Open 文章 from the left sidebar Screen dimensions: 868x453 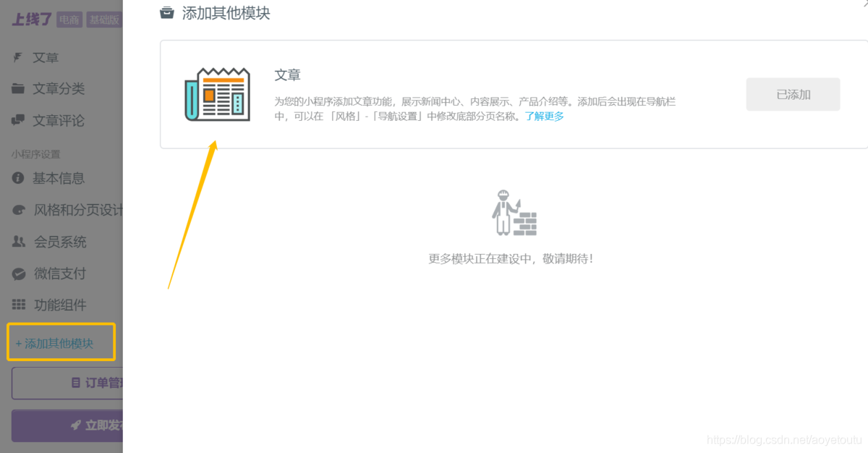pos(45,57)
